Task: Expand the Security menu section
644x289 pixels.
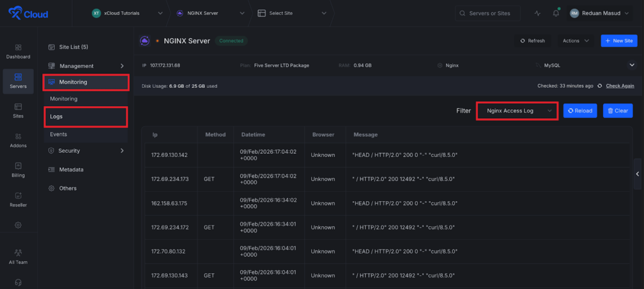Action: pyautogui.click(x=85, y=151)
